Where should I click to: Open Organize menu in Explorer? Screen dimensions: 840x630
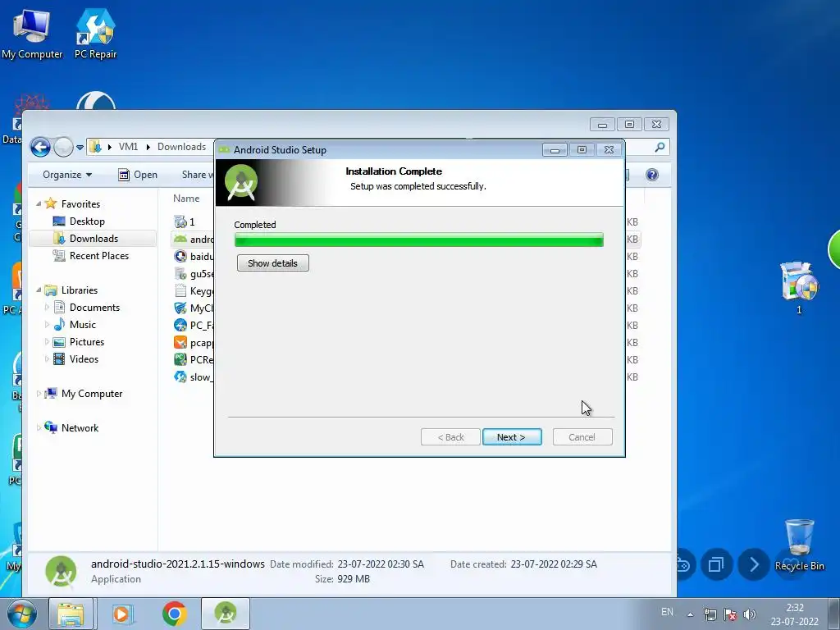[67, 175]
